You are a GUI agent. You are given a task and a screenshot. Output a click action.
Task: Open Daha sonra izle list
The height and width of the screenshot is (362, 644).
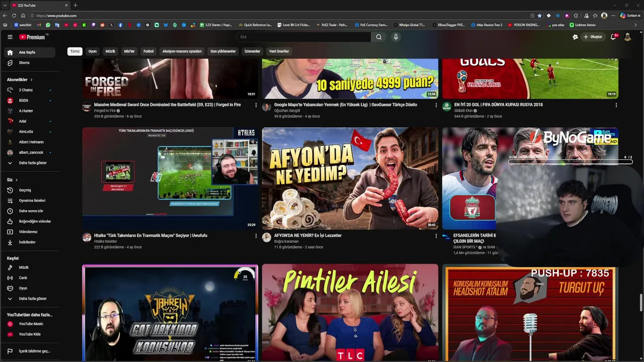30,211
